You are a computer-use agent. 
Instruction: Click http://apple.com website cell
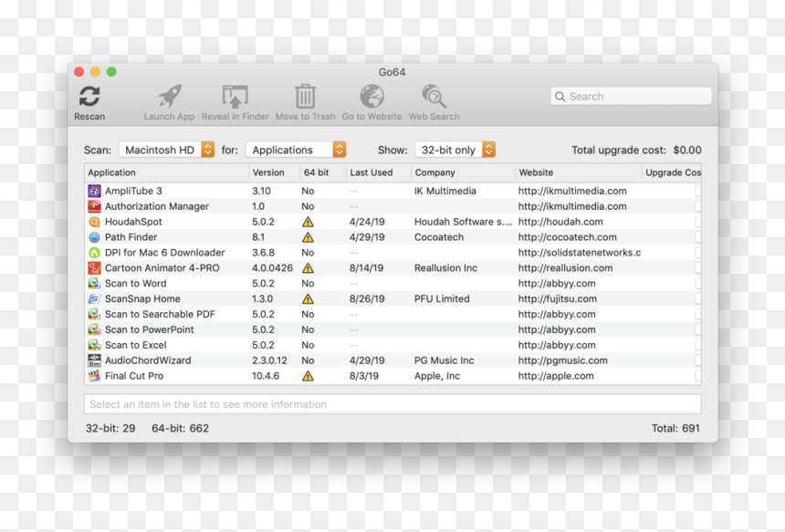556,376
